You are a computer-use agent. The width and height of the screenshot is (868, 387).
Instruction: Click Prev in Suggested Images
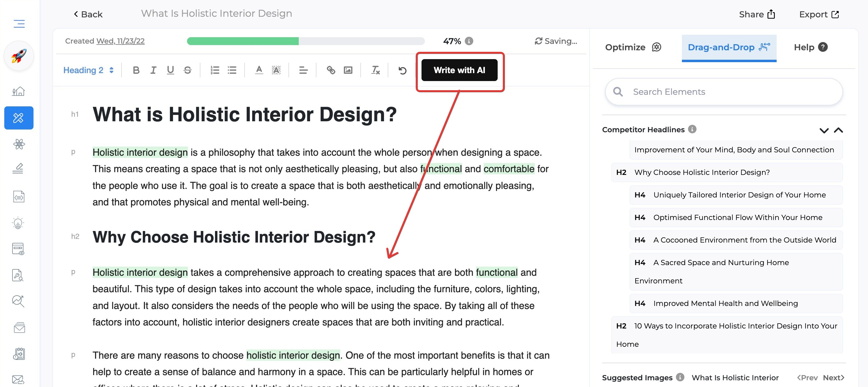807,378
